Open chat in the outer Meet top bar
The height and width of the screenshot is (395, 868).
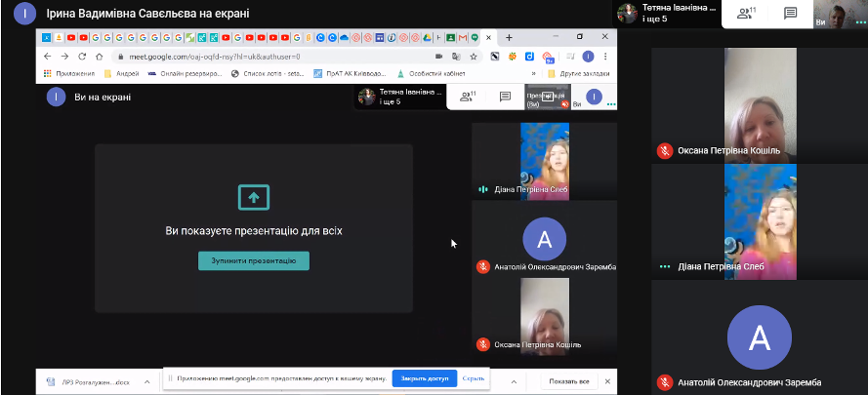point(791,14)
